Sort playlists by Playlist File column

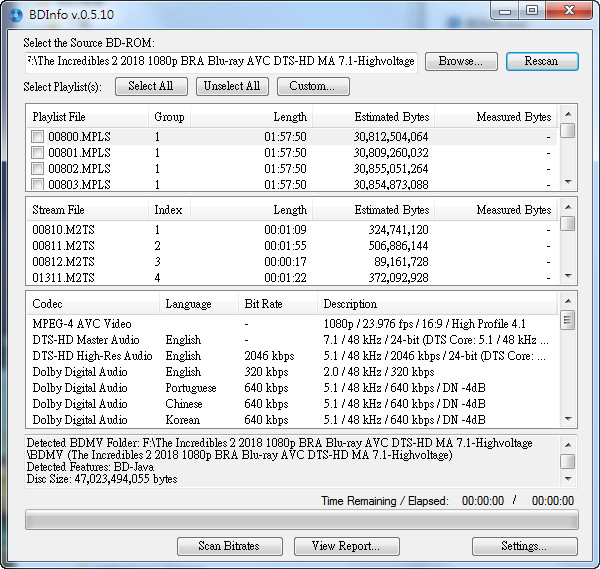tap(88, 117)
